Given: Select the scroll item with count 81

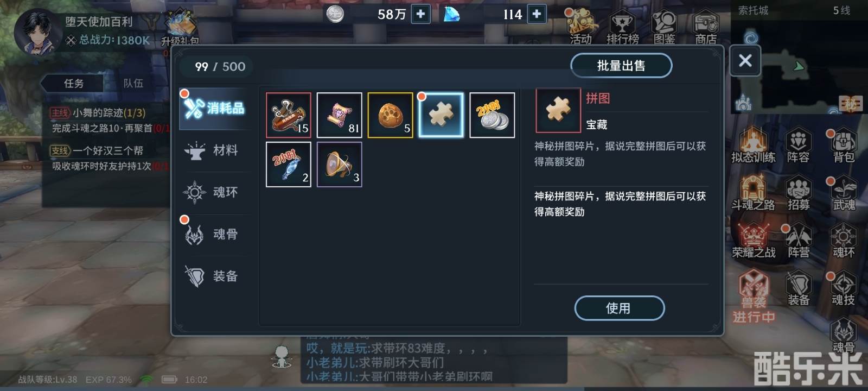Looking at the screenshot, I should tap(339, 115).
